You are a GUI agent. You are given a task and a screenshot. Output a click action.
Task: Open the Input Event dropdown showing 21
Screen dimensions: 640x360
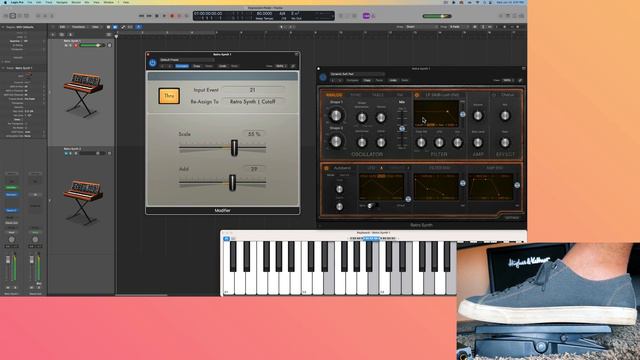253,90
